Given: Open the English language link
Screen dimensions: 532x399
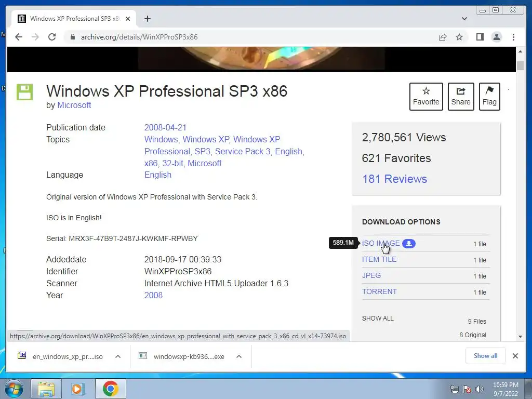Looking at the screenshot, I should coord(158,175).
